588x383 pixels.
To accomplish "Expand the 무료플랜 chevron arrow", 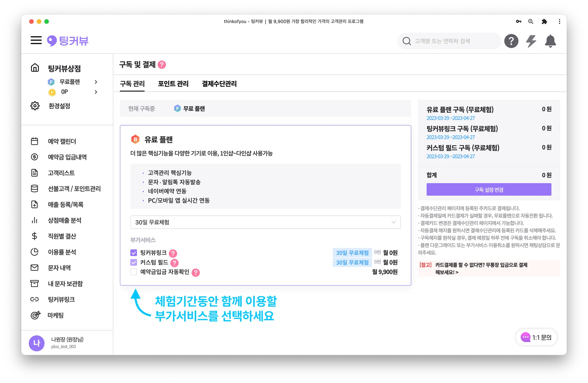I will (96, 82).
